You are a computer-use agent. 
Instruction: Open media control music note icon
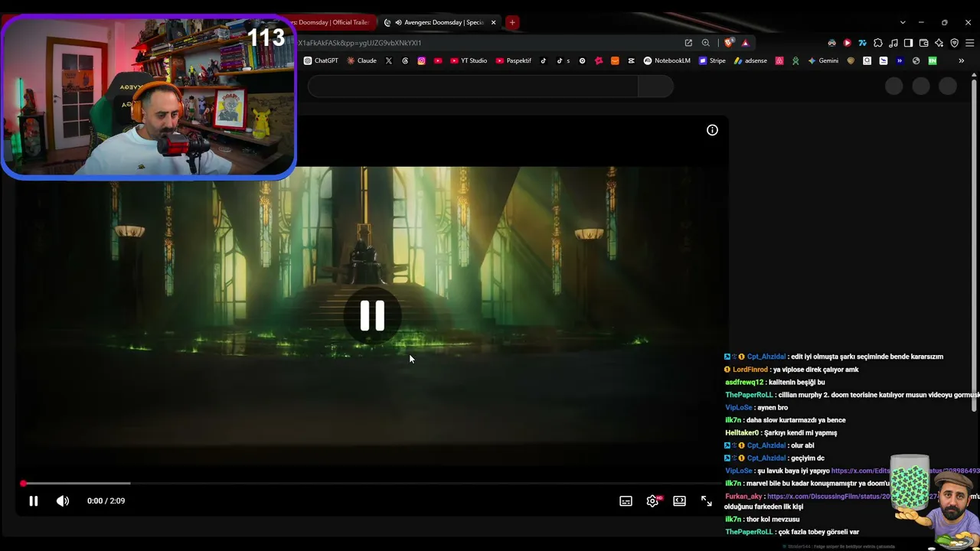tap(893, 43)
